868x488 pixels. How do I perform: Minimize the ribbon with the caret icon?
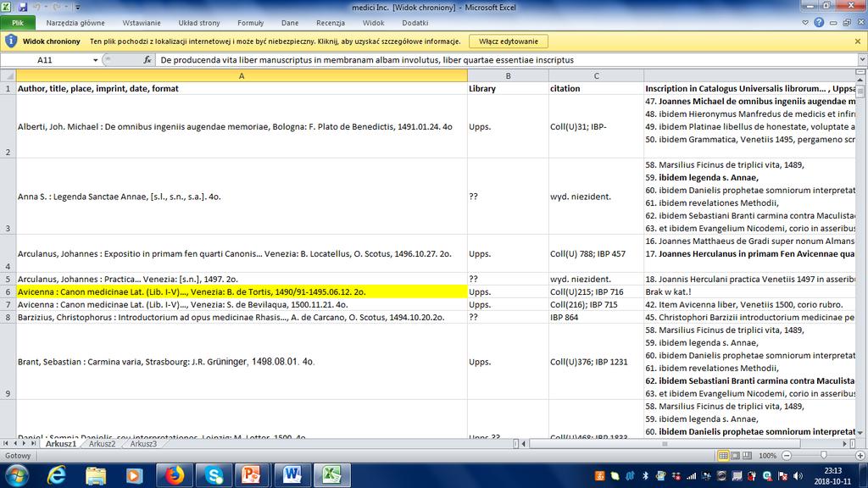[805, 23]
